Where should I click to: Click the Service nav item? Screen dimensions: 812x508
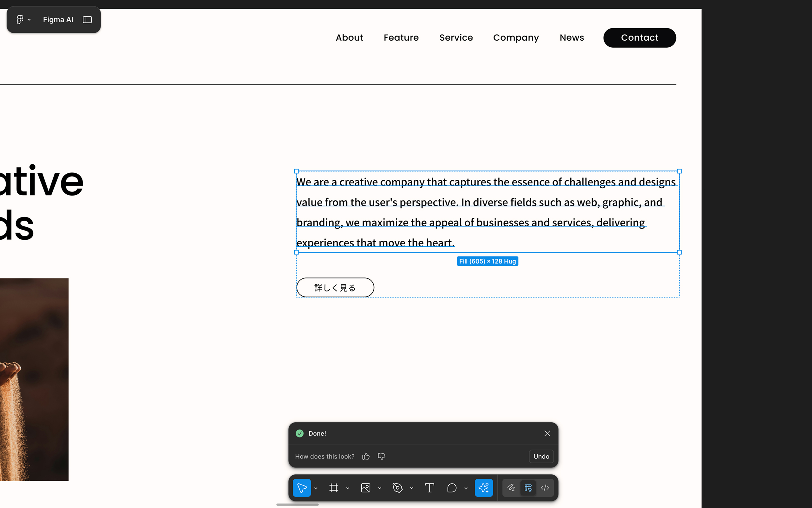[456, 38]
